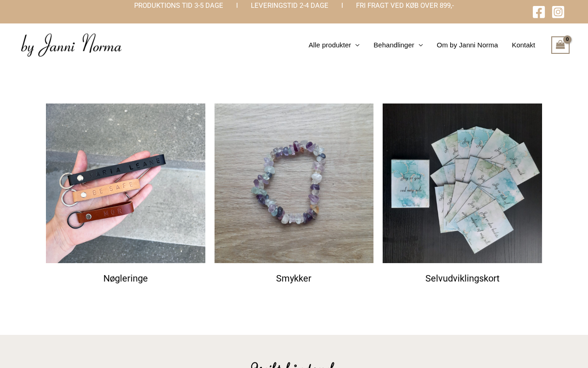Click the Selvudviklingskort category title

click(462, 278)
